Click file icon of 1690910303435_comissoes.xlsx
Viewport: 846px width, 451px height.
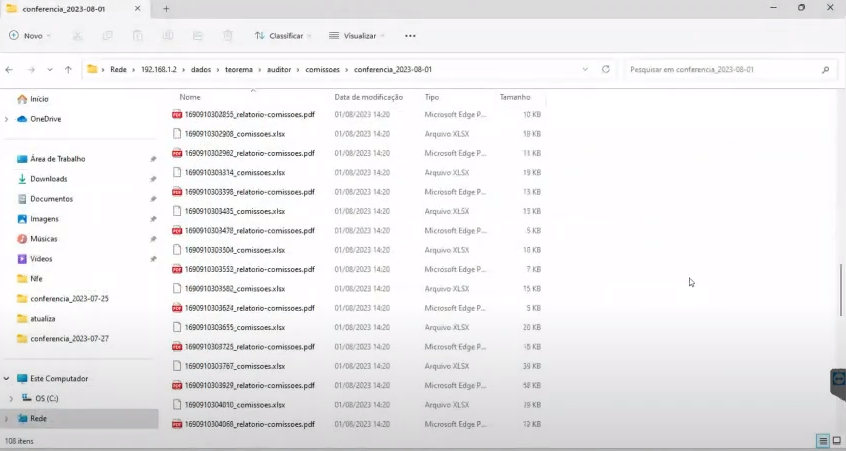[176, 211]
